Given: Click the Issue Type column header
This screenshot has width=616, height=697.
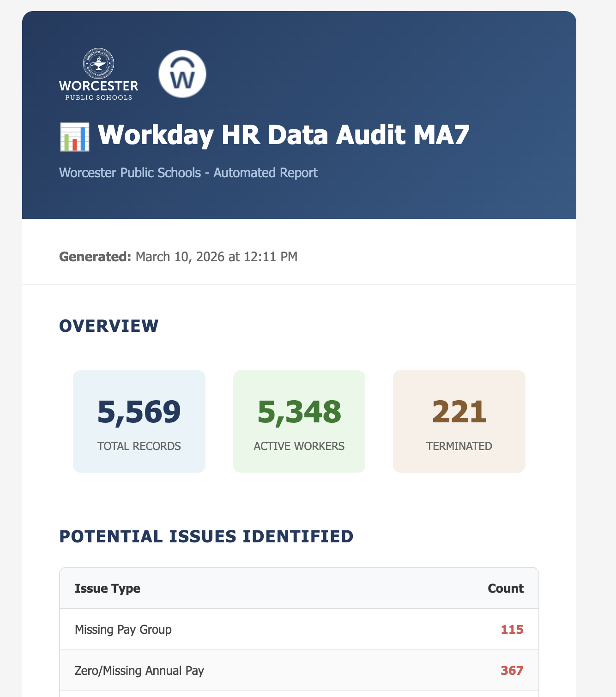Looking at the screenshot, I should click(x=108, y=589).
